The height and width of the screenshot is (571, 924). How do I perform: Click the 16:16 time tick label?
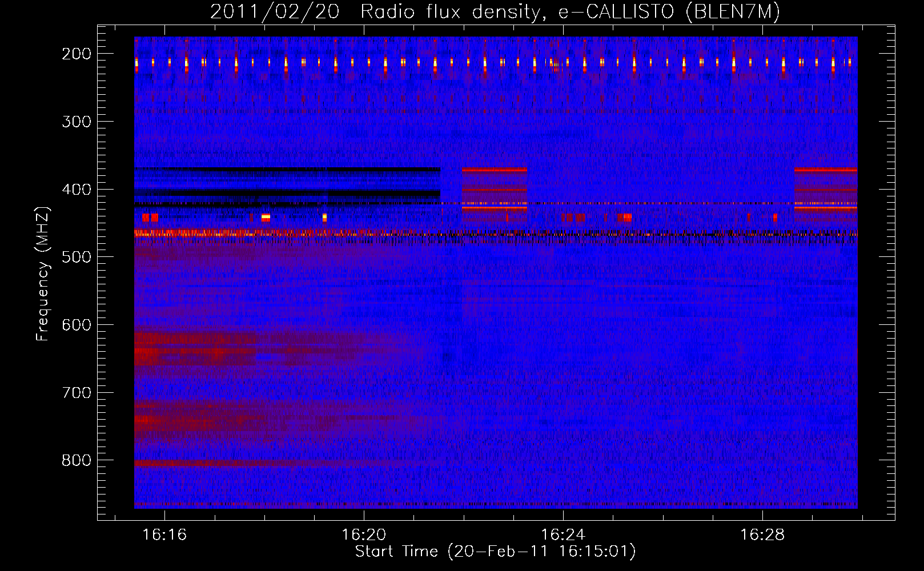(164, 535)
